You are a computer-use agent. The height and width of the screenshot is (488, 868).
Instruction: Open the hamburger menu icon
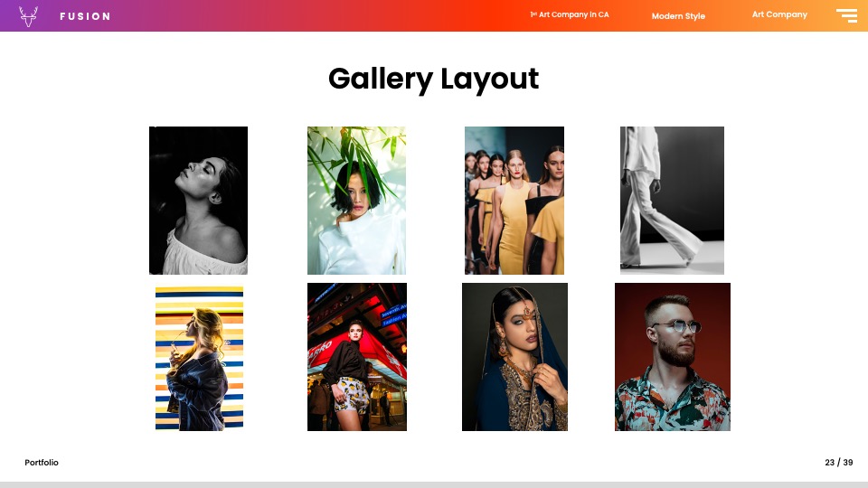pyautogui.click(x=846, y=15)
